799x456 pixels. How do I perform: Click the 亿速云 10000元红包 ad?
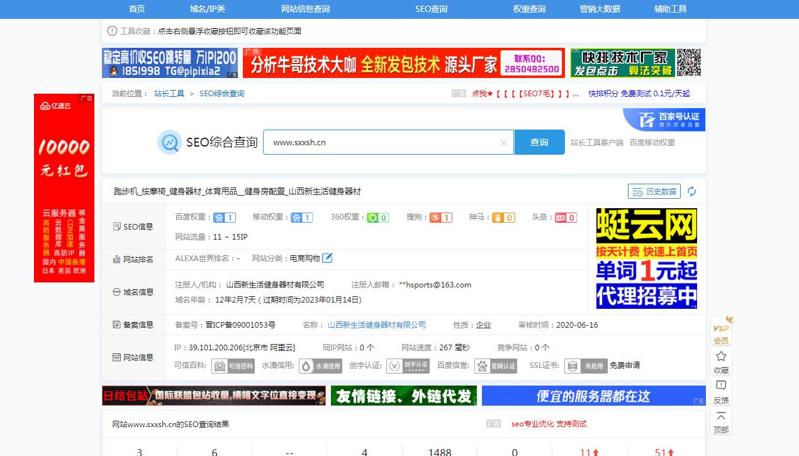point(64,187)
